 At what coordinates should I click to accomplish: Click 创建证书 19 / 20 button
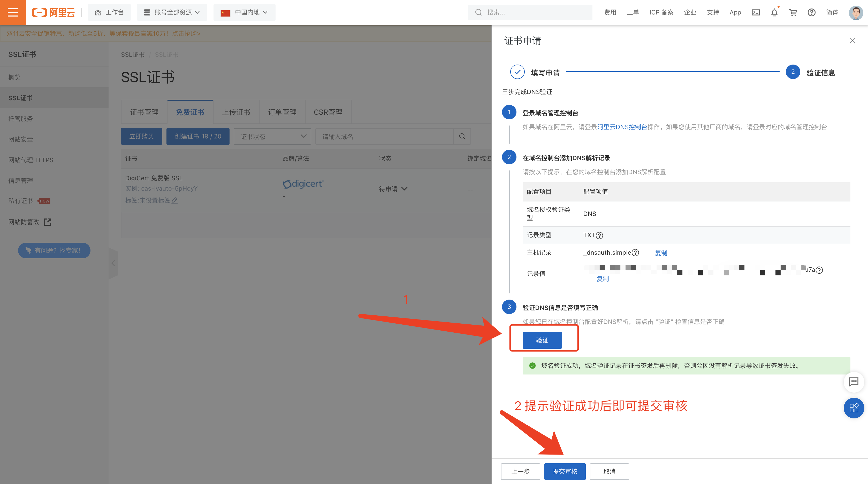pos(198,136)
